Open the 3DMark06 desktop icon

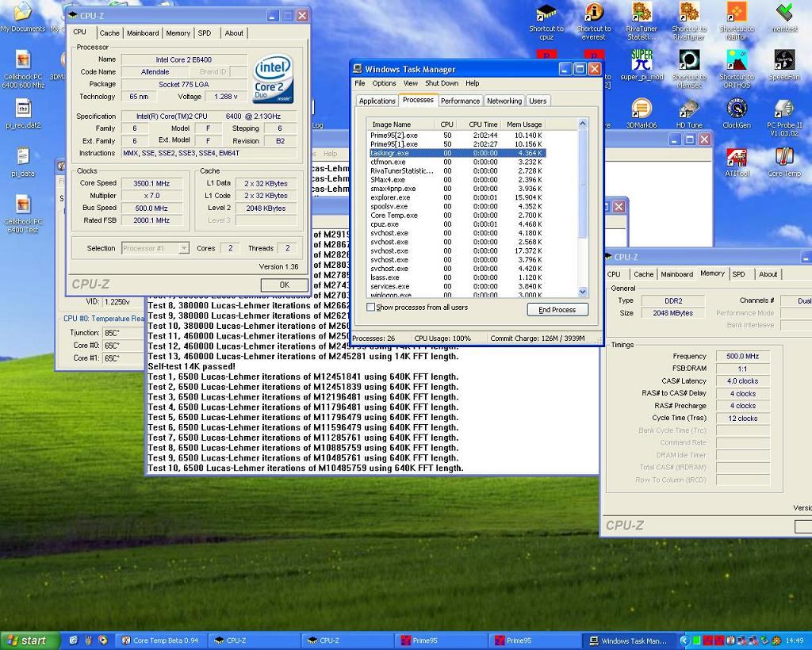pos(642,113)
